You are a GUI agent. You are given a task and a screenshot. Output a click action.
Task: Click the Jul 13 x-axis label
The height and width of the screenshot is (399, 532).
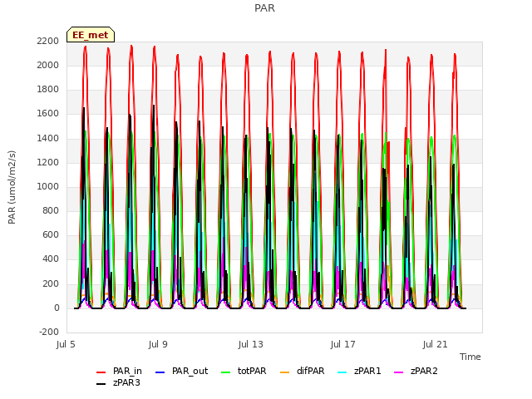[x=251, y=345]
